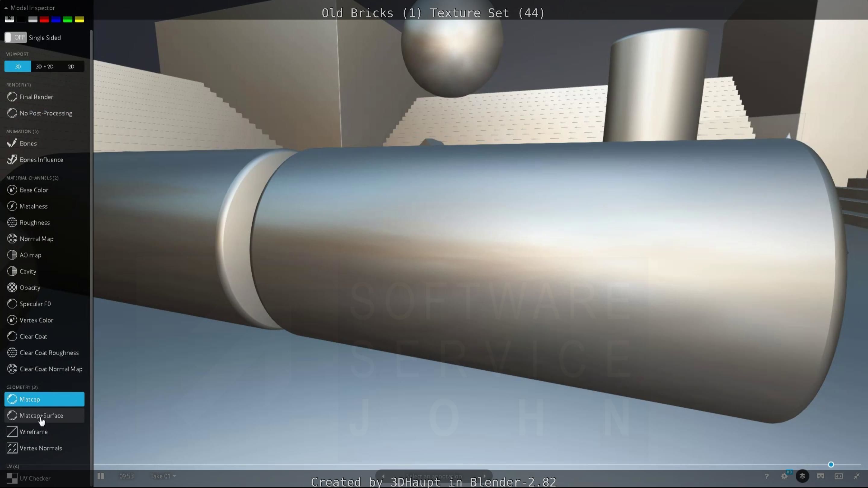Select the Base Color channel
Viewport: 868px width, 488px height.
tap(34, 190)
